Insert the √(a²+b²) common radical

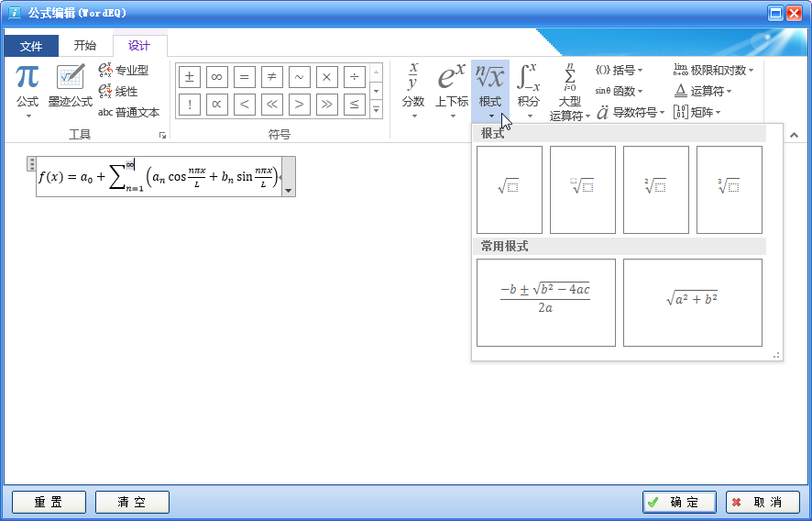[692, 303]
